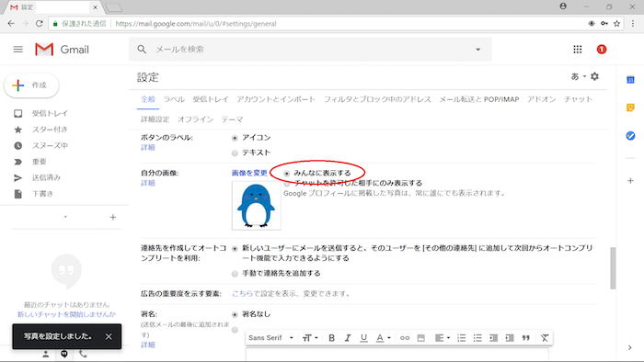This screenshot has height=362, width=644.
Task: Open Google Keep in side panel
Action: [630, 107]
